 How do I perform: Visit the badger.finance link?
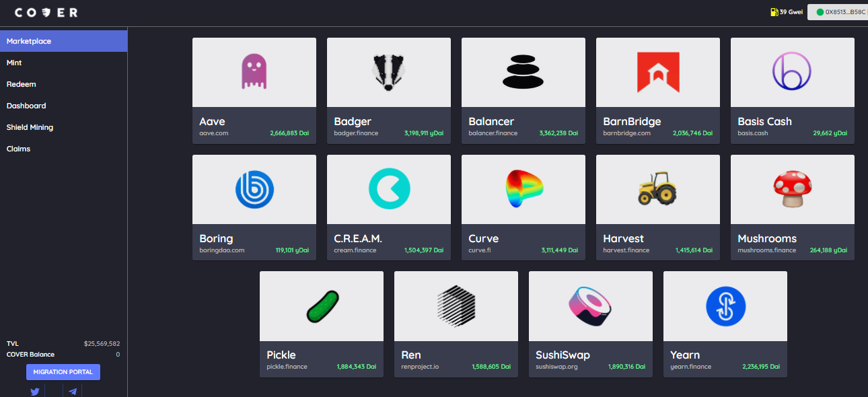[x=356, y=133]
